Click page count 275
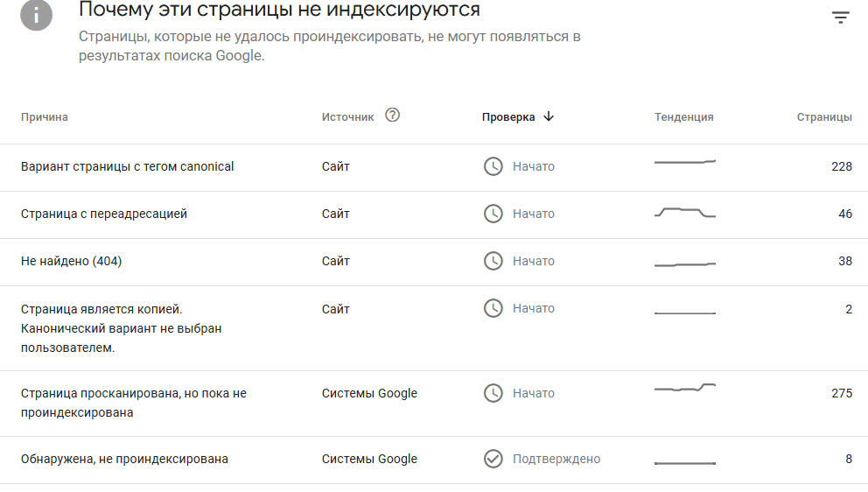Screen dimensions: 868x492 pyautogui.click(x=842, y=393)
